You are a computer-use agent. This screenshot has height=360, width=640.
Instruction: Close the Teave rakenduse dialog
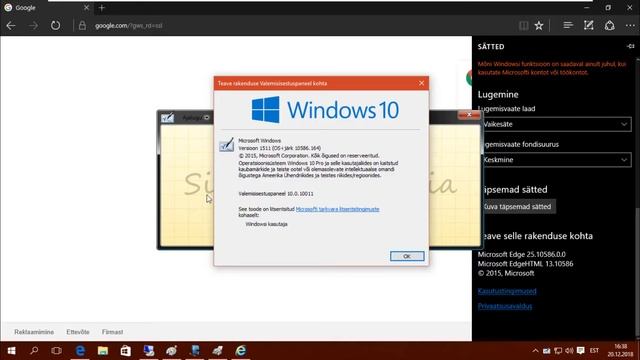click(421, 83)
